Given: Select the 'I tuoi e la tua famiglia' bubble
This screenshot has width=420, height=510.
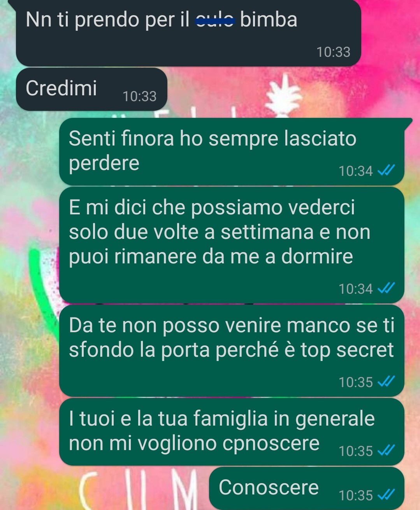Looking at the screenshot, I should pyautogui.click(x=232, y=432).
